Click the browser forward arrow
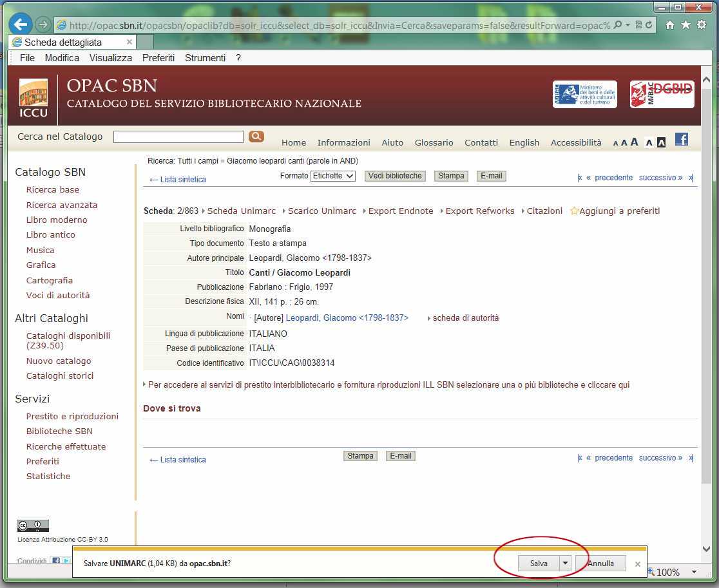Image resolution: width=719 pixels, height=588 pixels. 43,24
